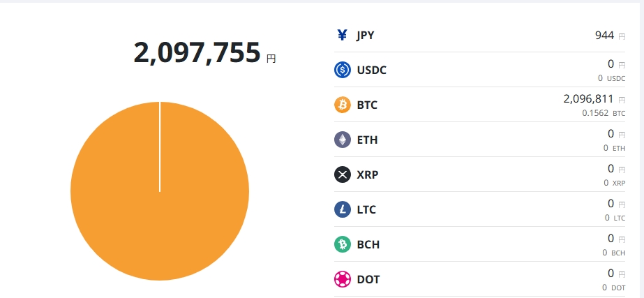Image resolution: width=644 pixels, height=298 pixels.
Task: Select the DOT asset label
Action: click(368, 280)
